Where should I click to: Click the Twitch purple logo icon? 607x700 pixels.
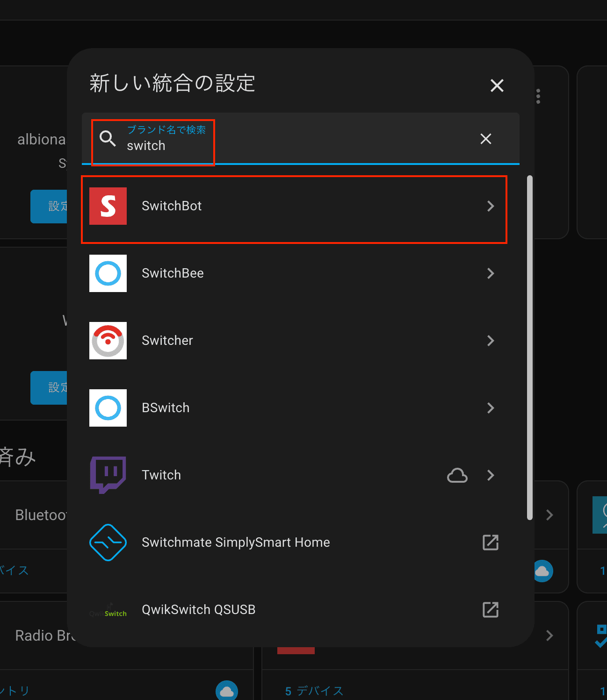pos(108,475)
